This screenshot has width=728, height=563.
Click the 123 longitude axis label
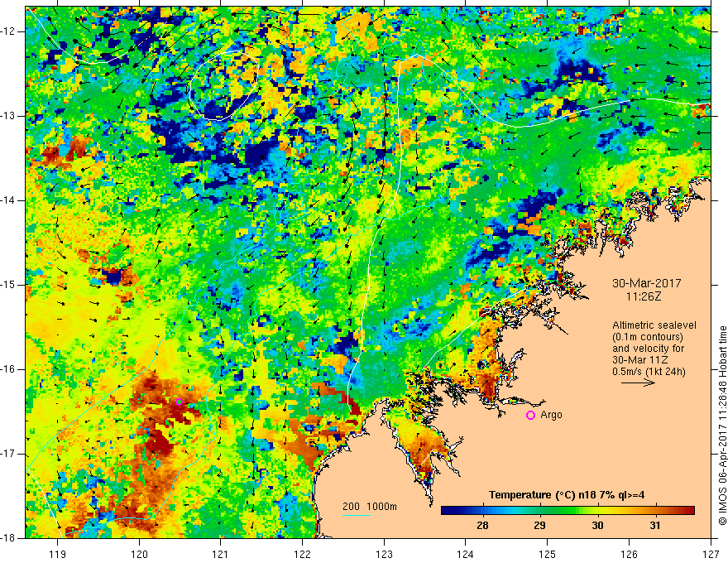pyautogui.click(x=384, y=554)
